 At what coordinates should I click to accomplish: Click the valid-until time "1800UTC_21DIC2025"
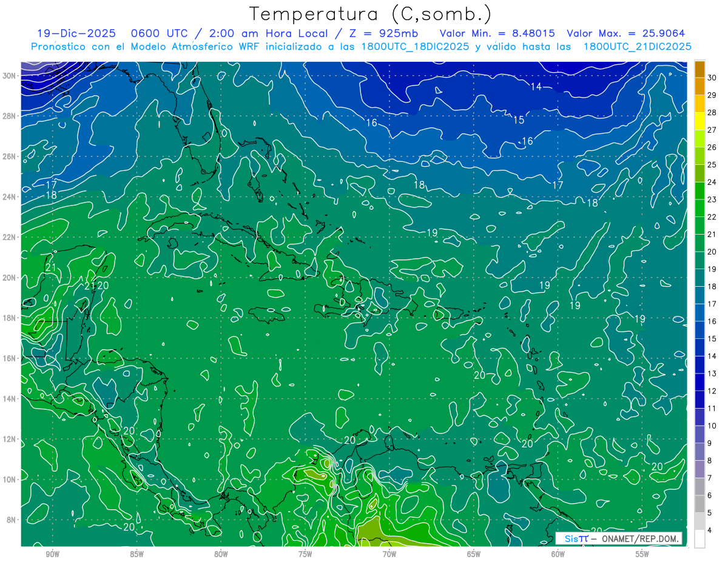coord(637,47)
